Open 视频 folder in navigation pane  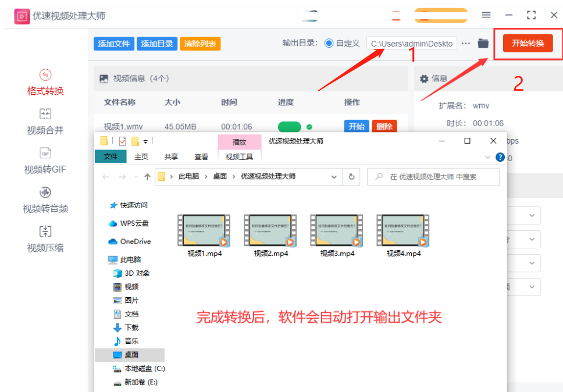point(126,287)
